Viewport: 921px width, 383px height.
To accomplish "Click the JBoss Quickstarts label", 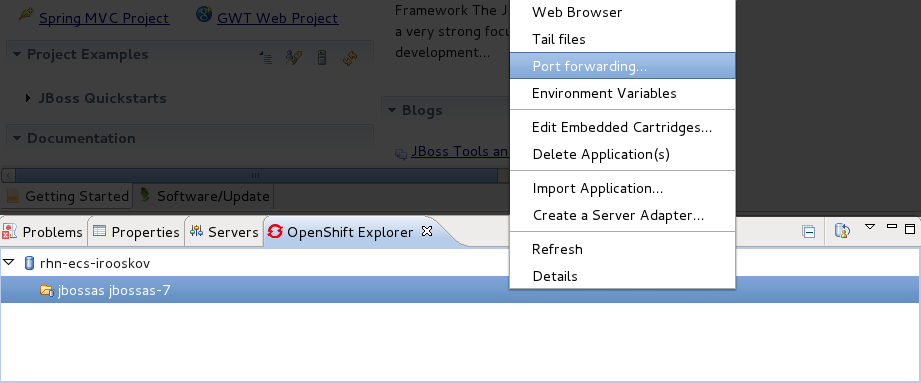I will (102, 98).
